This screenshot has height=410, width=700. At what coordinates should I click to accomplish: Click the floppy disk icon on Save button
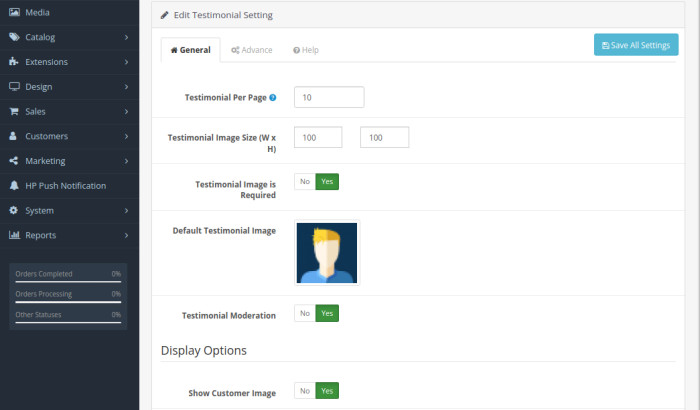pos(605,45)
